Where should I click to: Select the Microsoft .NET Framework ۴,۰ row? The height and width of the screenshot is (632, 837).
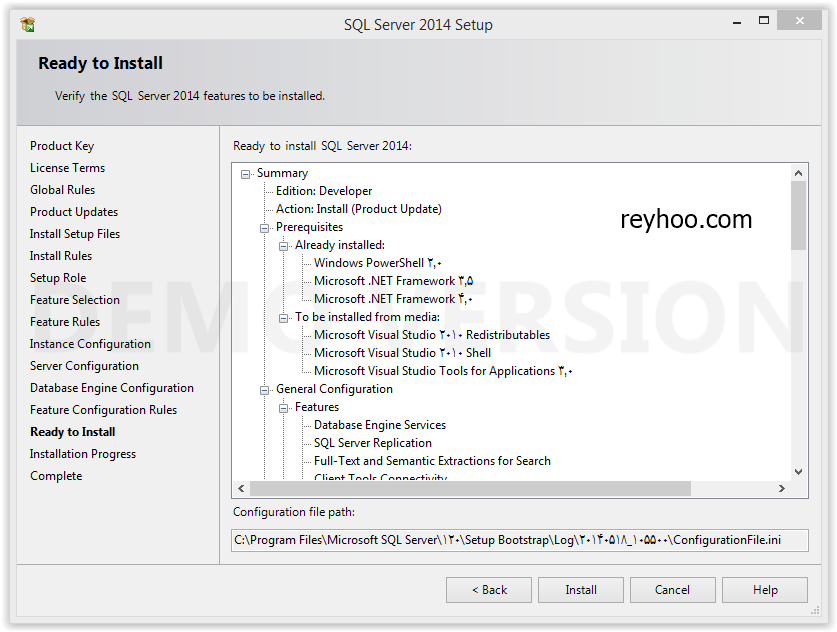pos(393,299)
